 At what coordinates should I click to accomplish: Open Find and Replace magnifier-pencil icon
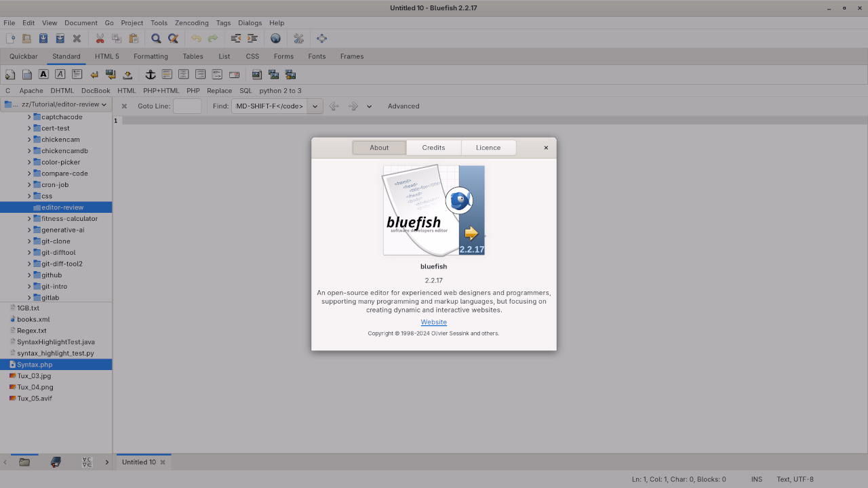point(173,39)
